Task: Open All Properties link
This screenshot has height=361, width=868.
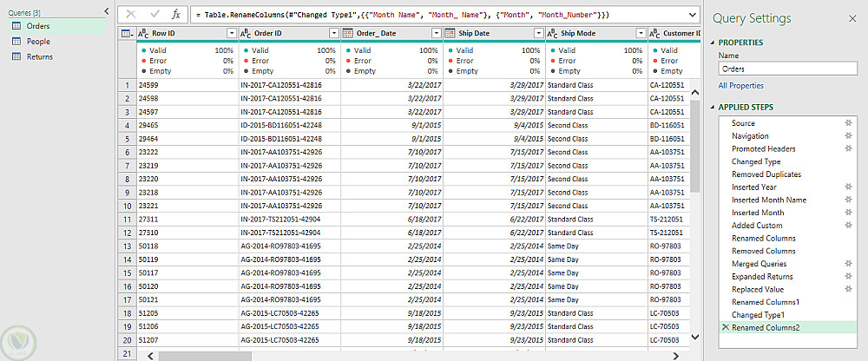Action: tap(740, 86)
